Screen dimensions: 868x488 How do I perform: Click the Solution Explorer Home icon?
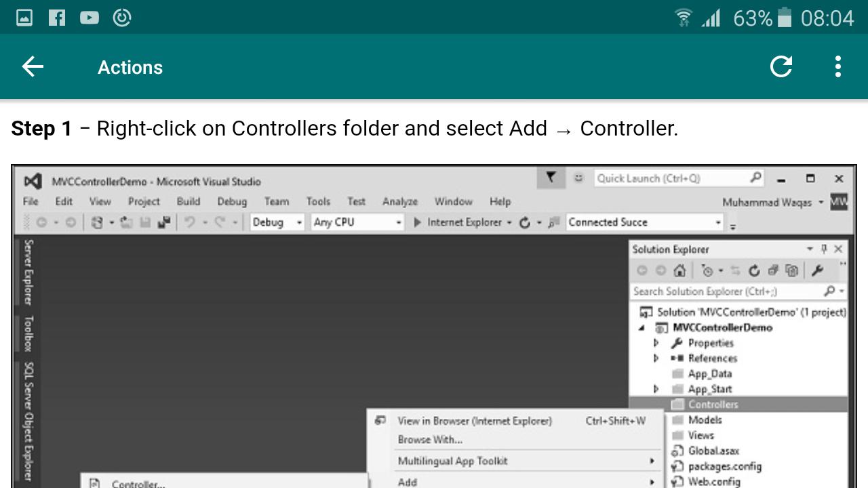point(679,270)
